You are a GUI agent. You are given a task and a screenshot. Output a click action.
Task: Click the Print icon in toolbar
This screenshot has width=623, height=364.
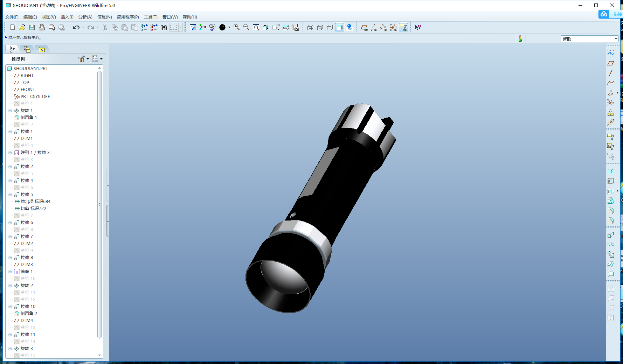click(x=42, y=27)
